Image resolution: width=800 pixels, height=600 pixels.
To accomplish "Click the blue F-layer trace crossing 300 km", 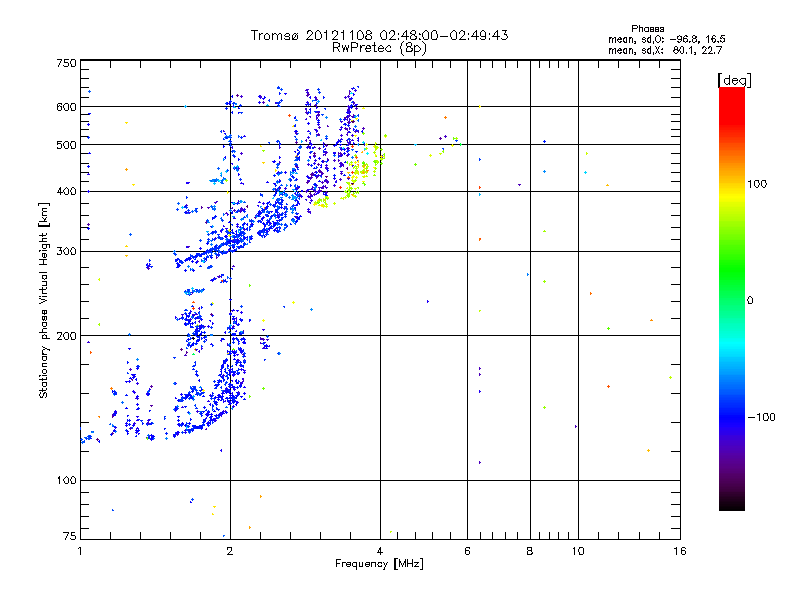I will click(214, 249).
